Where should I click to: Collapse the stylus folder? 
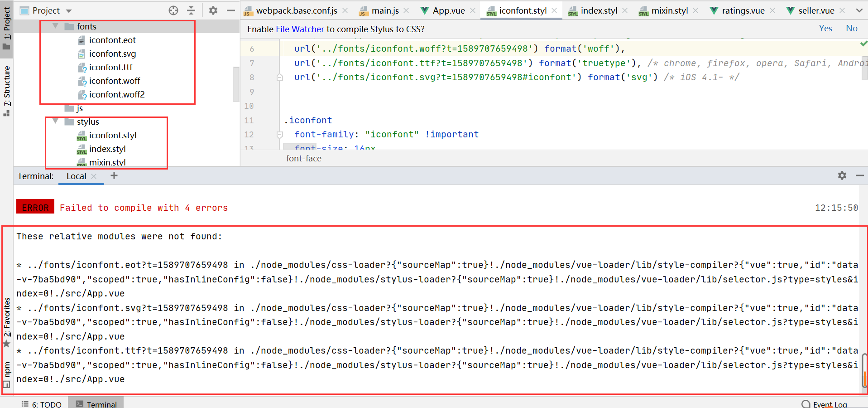point(55,121)
